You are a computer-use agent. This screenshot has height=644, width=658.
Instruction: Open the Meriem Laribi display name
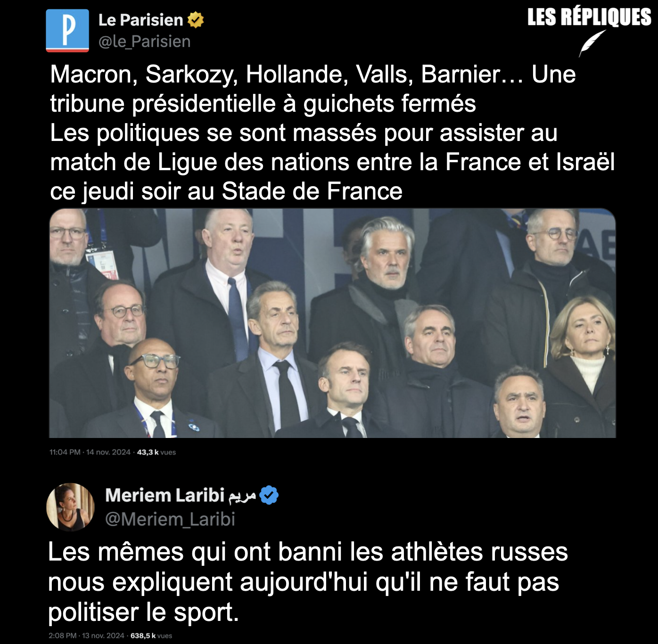point(165,495)
